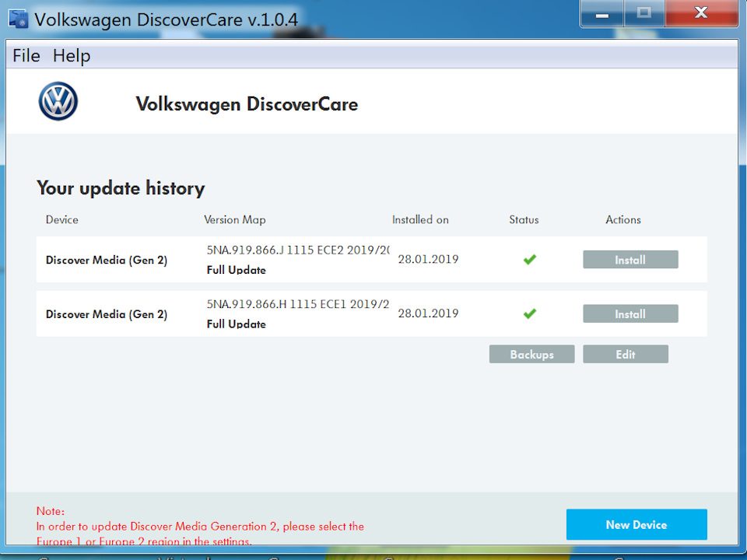Click the red Note text at bottom
The height and width of the screenshot is (560, 747).
pos(200,527)
